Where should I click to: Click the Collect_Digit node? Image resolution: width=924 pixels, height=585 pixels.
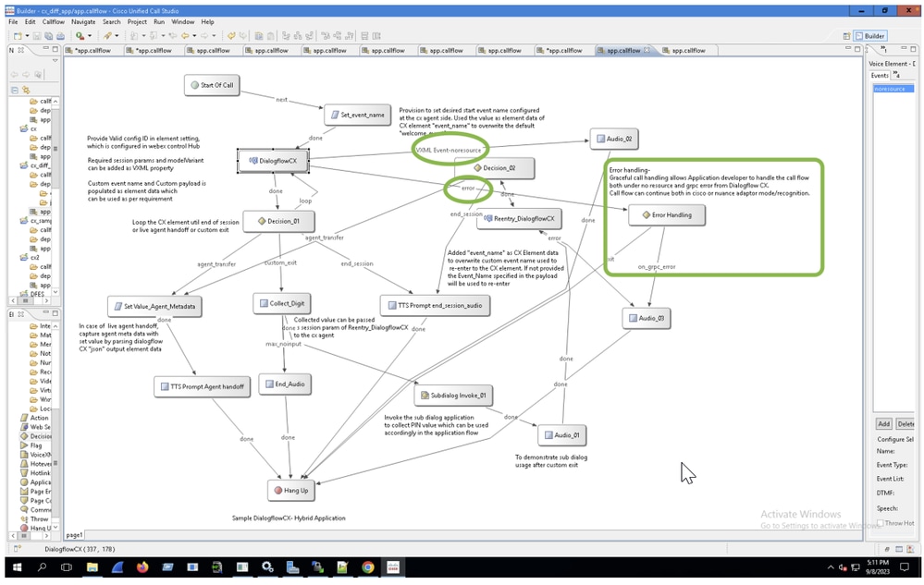pos(282,304)
